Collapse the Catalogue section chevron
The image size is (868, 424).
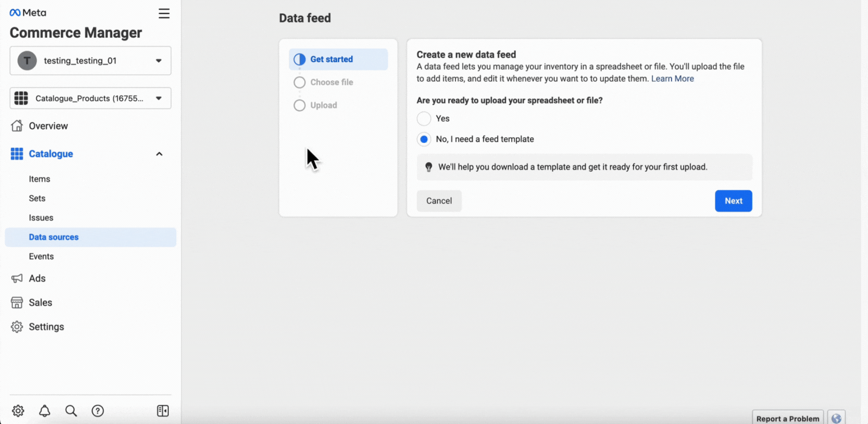159,154
